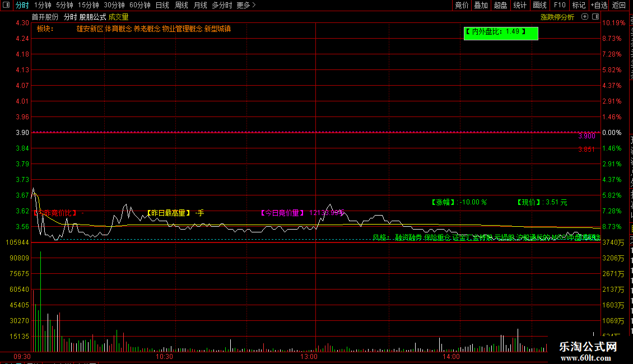633x364 pixels.
Task: Click the green 内外盘比 1.49 box
Action: coord(501,33)
